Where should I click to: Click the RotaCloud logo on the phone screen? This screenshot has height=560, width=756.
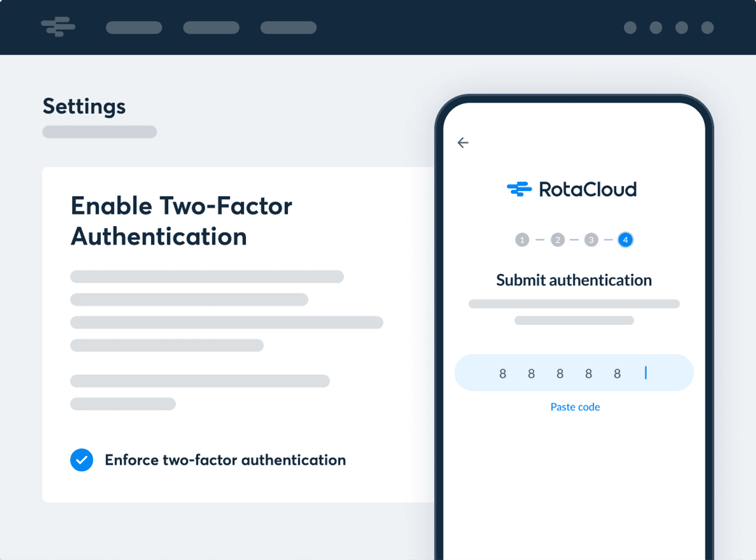click(x=573, y=189)
